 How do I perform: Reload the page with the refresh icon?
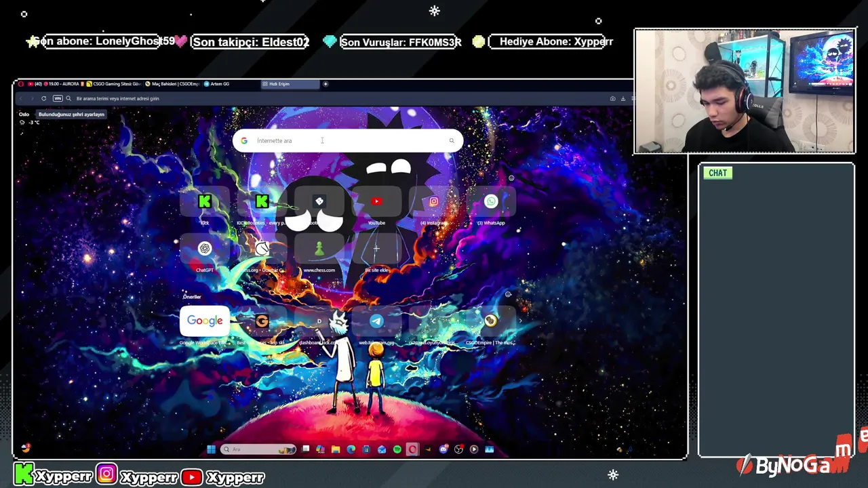coord(44,98)
